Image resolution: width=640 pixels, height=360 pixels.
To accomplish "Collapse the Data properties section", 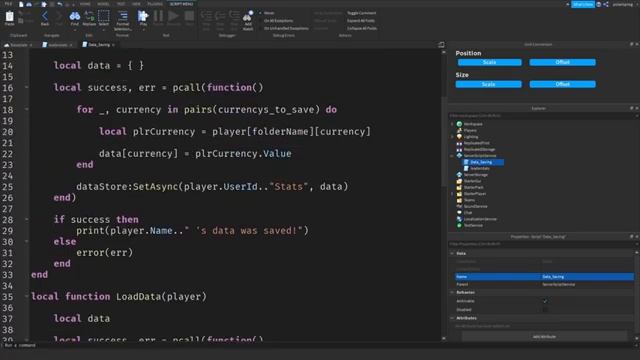I will point(452,253).
